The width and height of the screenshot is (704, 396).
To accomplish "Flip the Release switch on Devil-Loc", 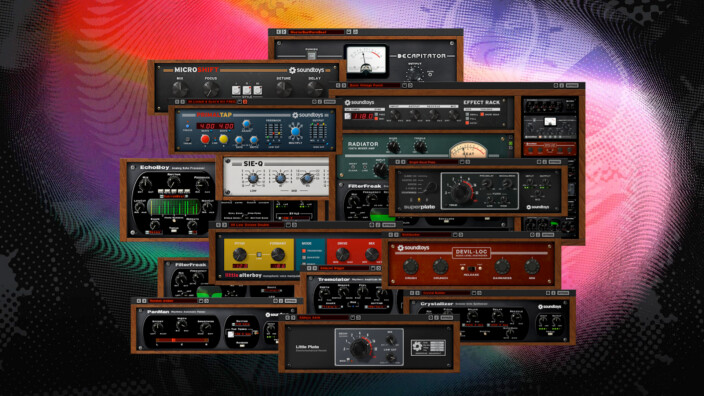I will (471, 268).
